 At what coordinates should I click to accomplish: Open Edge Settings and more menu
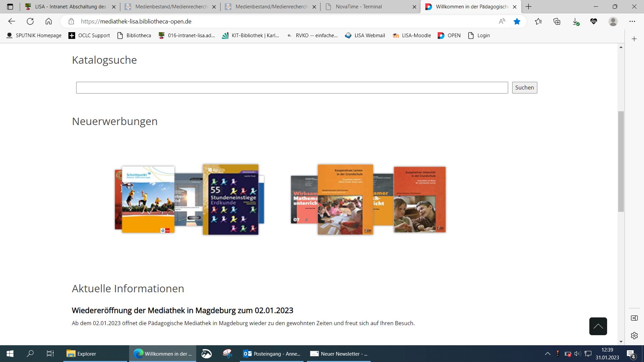(x=632, y=21)
